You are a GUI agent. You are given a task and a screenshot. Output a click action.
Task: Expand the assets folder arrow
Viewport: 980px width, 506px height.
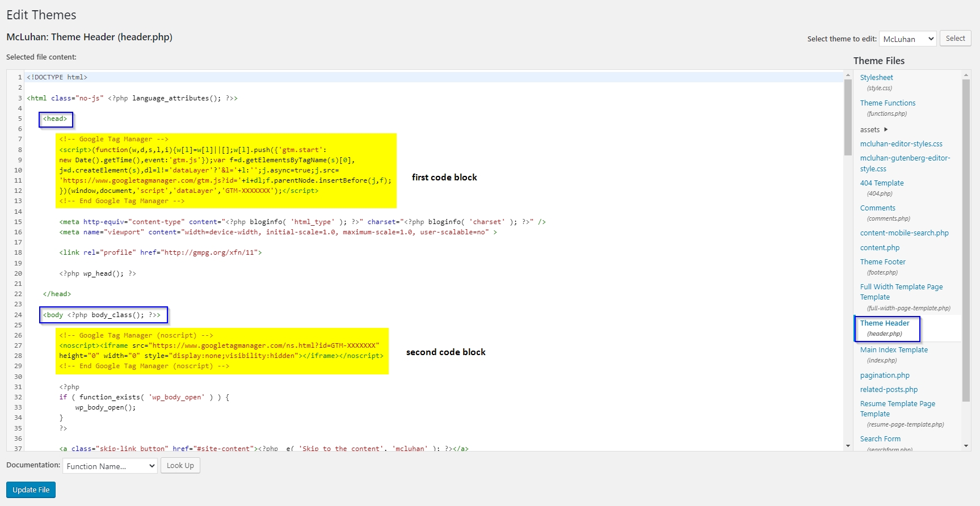pyautogui.click(x=886, y=129)
